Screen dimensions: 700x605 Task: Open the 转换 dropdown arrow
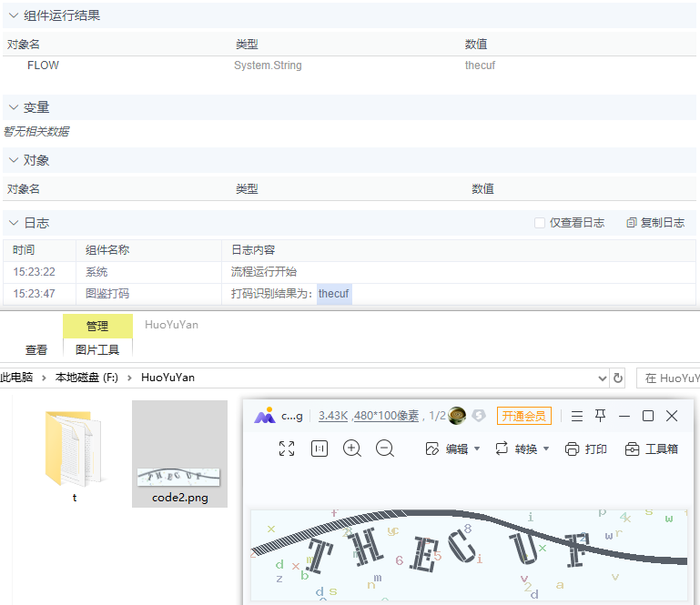546,449
